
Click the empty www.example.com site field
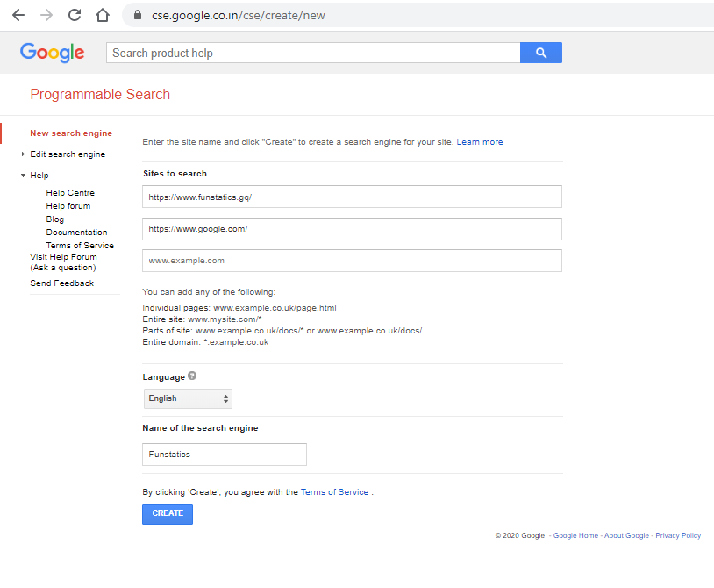tap(352, 261)
